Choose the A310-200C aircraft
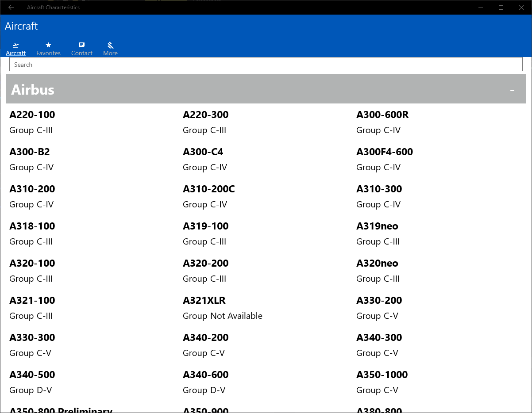This screenshot has width=532, height=413. (209, 189)
